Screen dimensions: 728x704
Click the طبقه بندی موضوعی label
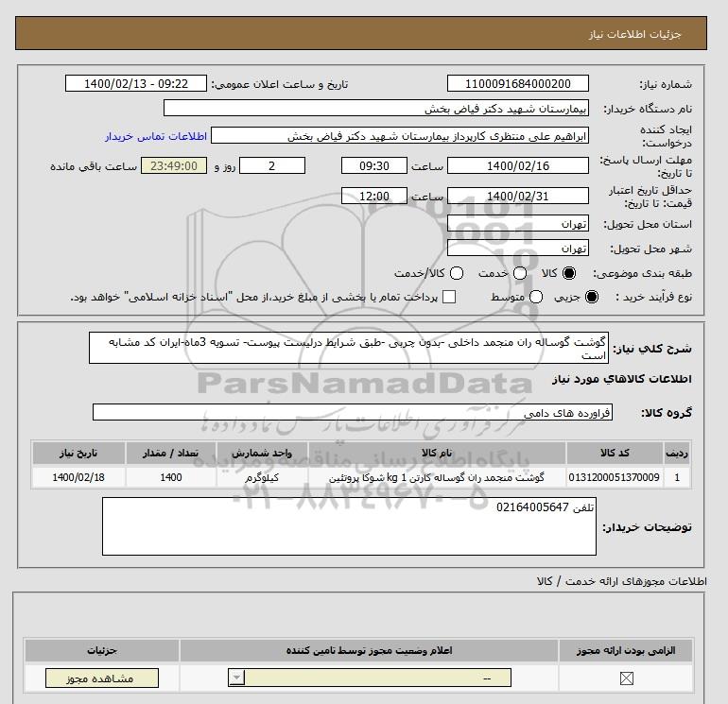(643, 273)
